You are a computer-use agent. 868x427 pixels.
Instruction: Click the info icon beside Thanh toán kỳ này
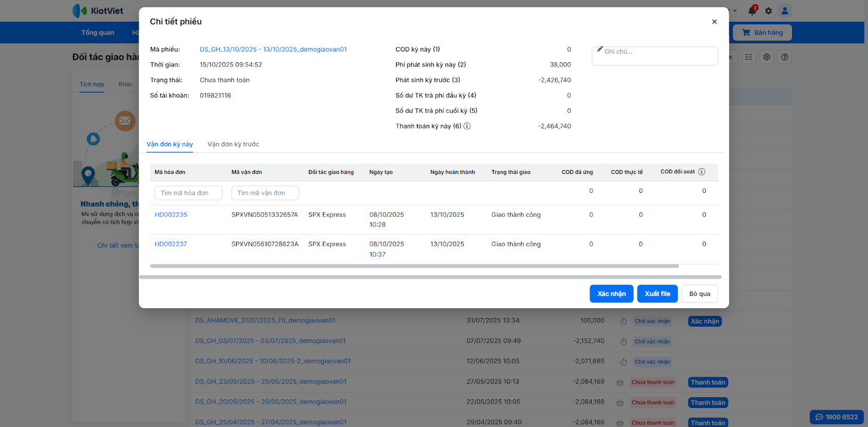pyautogui.click(x=467, y=126)
